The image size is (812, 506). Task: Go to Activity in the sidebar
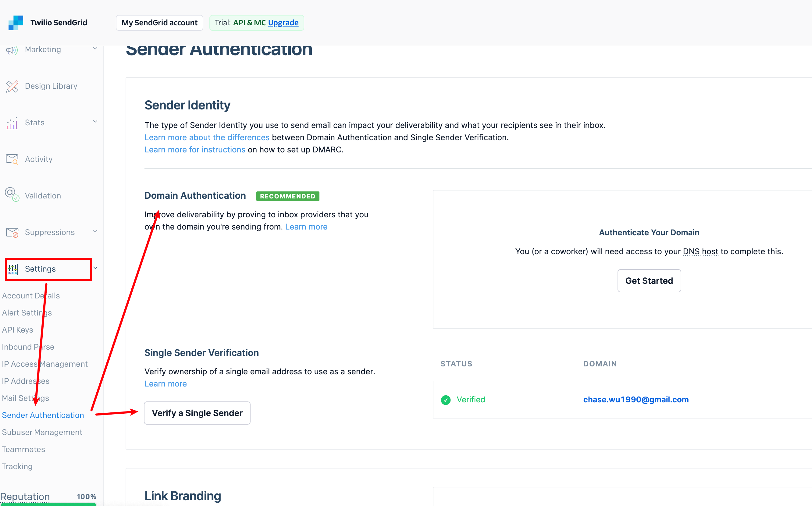coord(39,159)
